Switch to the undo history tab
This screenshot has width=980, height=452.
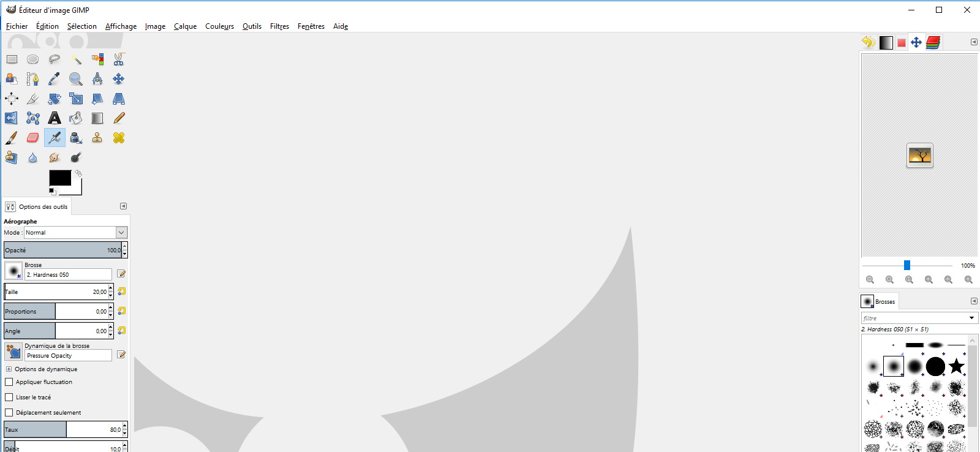pyautogui.click(x=867, y=42)
